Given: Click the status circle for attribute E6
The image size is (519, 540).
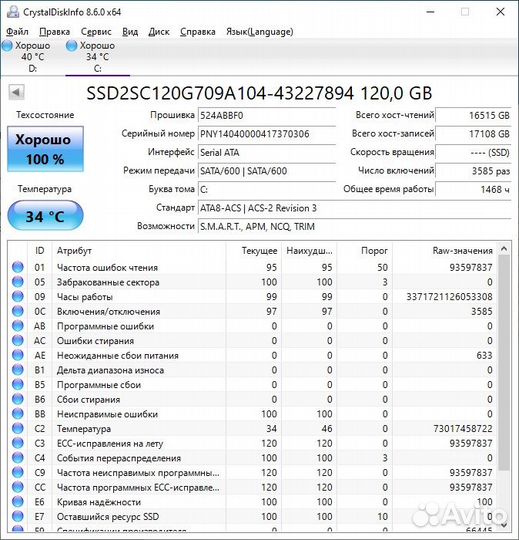Looking at the screenshot, I should click(x=18, y=501).
